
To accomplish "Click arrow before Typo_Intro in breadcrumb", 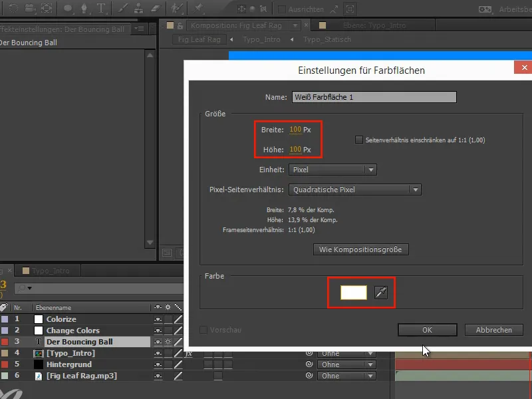I will pyautogui.click(x=231, y=39).
